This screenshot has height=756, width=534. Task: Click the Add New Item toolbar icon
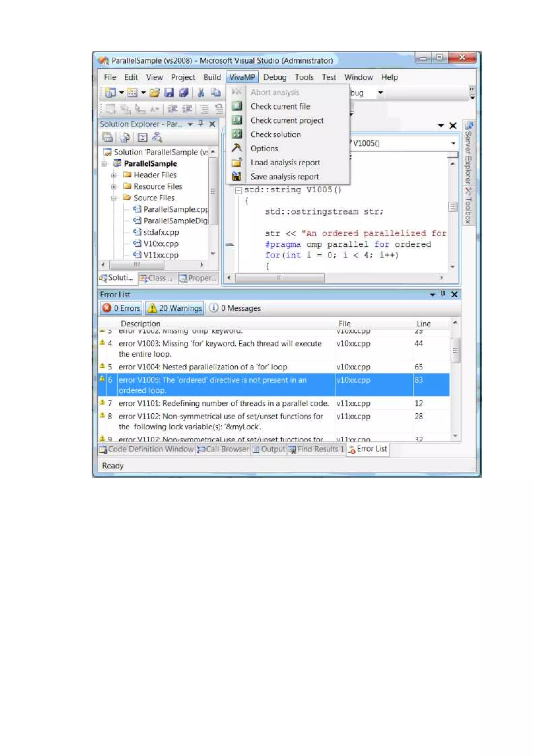[132, 93]
